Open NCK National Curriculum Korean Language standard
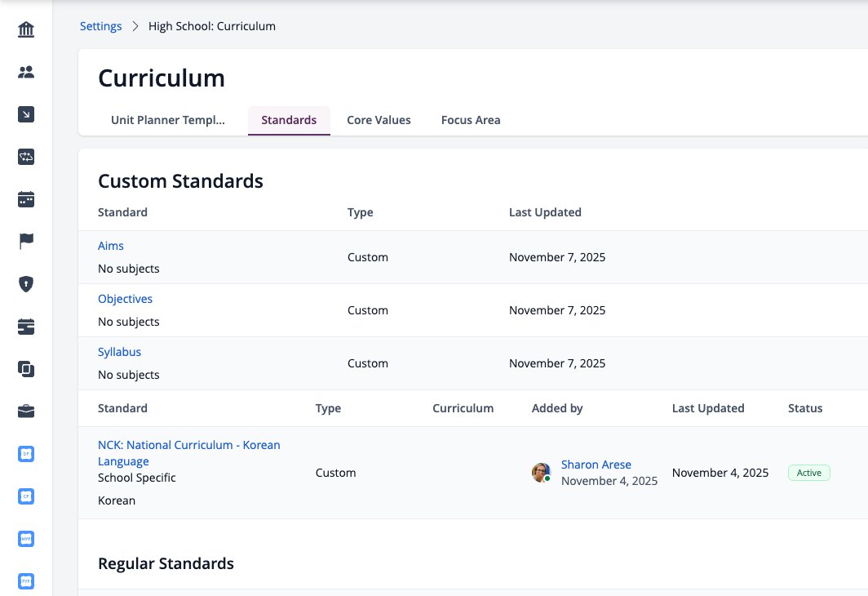The image size is (868, 596). coord(188,453)
